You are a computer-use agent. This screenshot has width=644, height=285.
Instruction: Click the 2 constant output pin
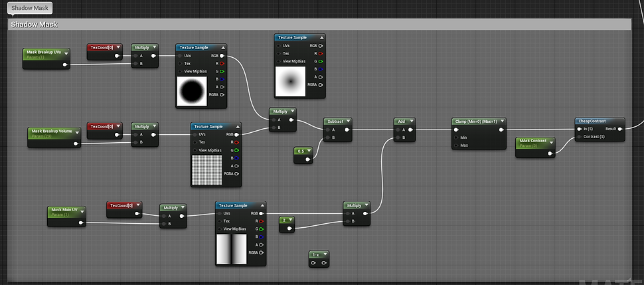pos(290,229)
